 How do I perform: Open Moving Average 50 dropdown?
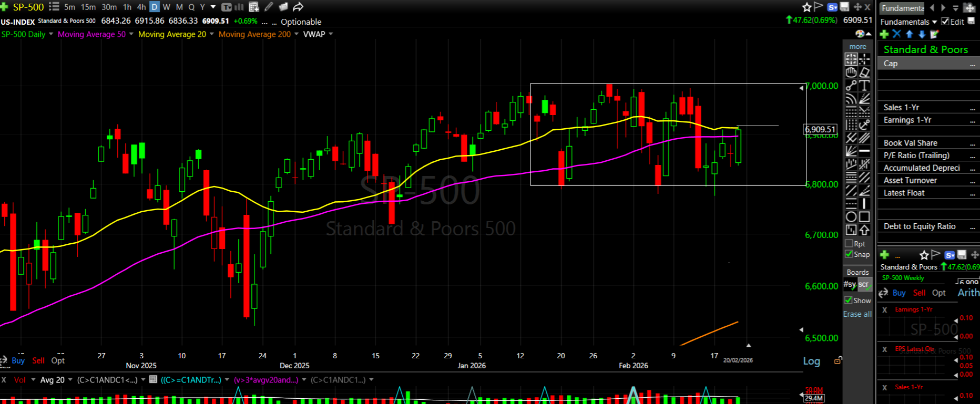pos(131,34)
